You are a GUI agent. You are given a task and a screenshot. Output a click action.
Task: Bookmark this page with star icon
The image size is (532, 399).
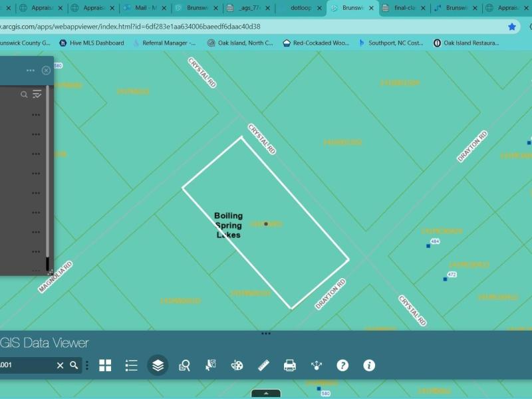point(512,27)
